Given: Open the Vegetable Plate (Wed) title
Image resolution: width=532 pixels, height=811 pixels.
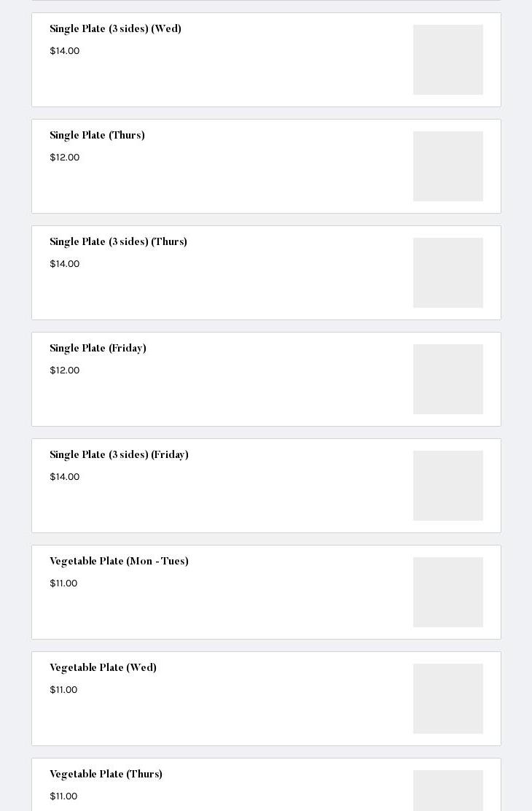Looking at the screenshot, I should pos(103,668).
